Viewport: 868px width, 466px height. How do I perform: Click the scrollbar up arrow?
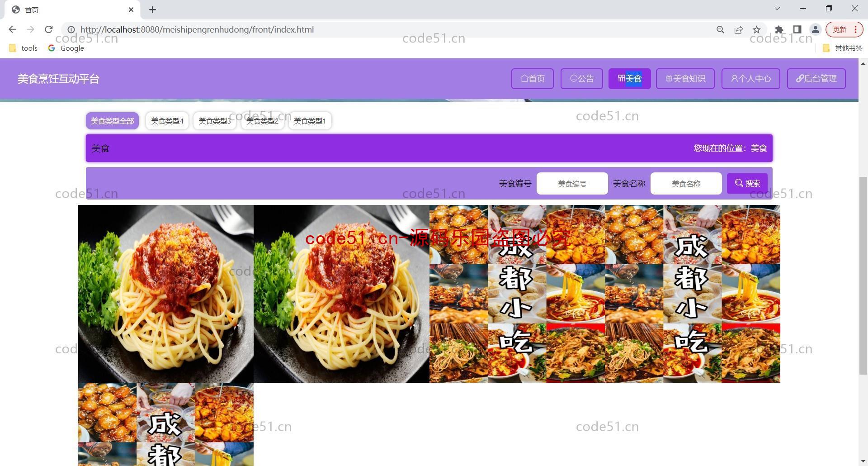[x=863, y=63]
